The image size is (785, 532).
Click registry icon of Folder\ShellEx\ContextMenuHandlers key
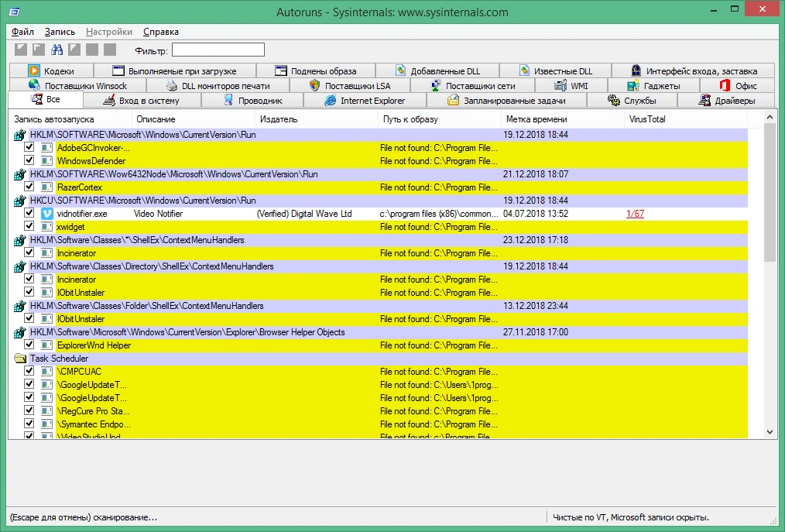(x=19, y=306)
